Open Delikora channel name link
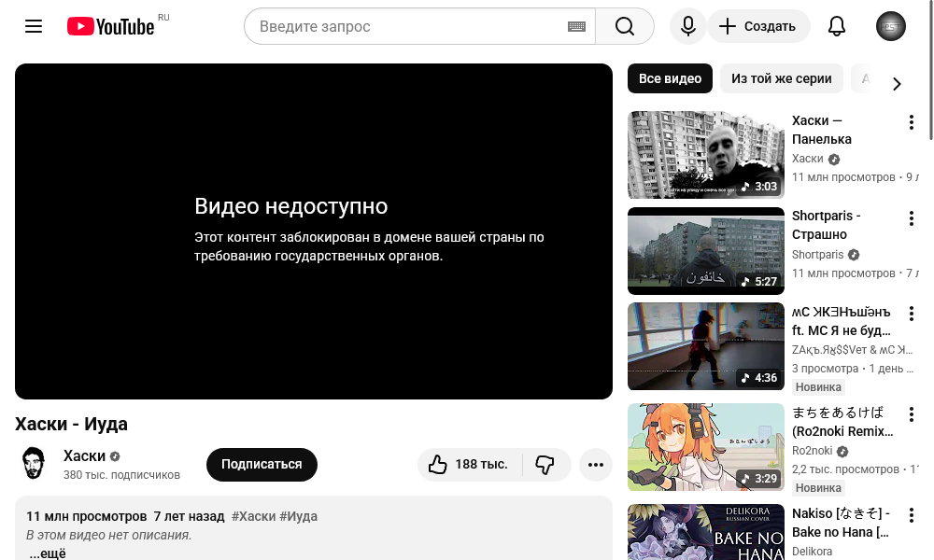Screen dimensions: 934x560 click(812, 551)
